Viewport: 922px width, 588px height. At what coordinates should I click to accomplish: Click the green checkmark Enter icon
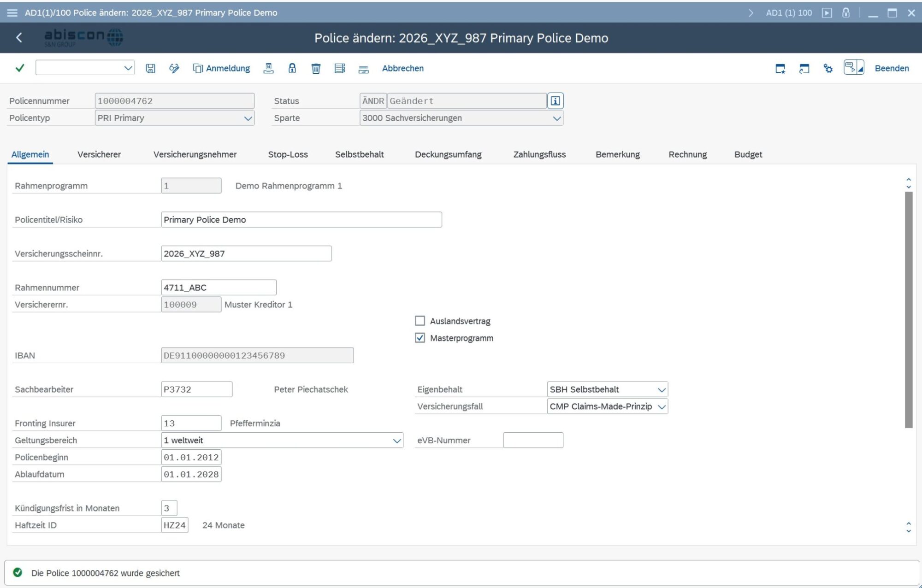pyautogui.click(x=20, y=68)
